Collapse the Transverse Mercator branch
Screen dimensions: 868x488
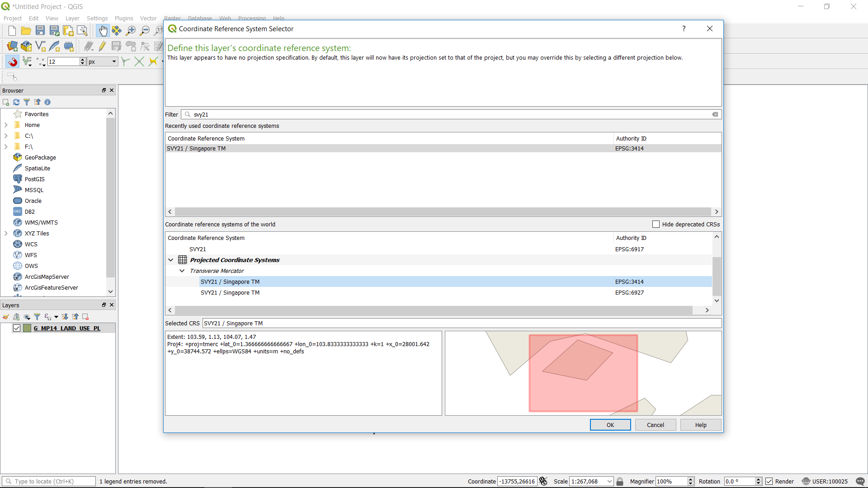pos(182,271)
